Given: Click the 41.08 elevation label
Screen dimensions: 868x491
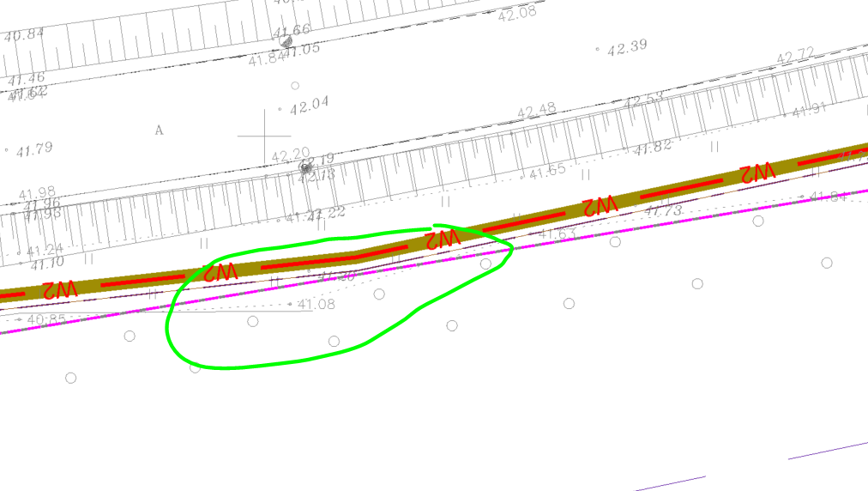Looking at the screenshot, I should click(x=316, y=304).
